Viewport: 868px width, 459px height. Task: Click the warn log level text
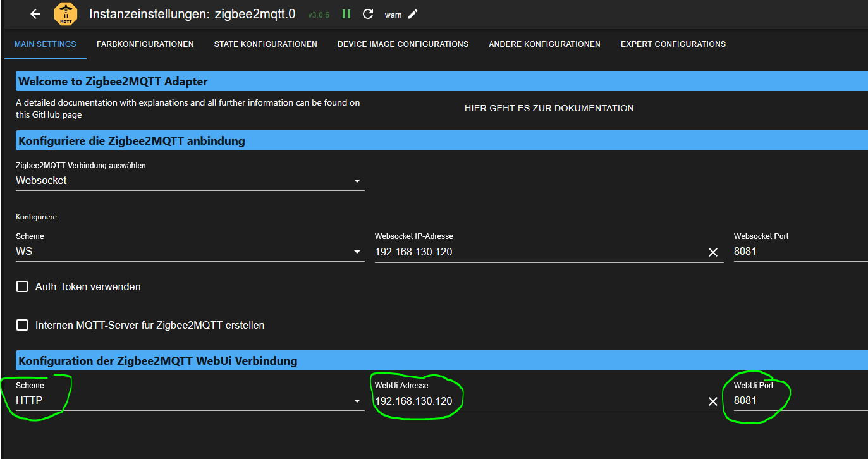pos(393,15)
